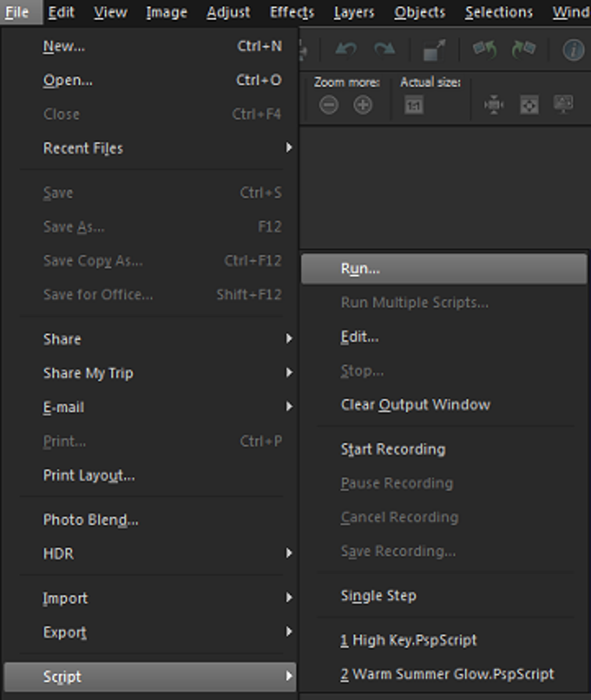591x700 pixels.
Task: Click the zoom in plus icon
Action: coord(363,105)
